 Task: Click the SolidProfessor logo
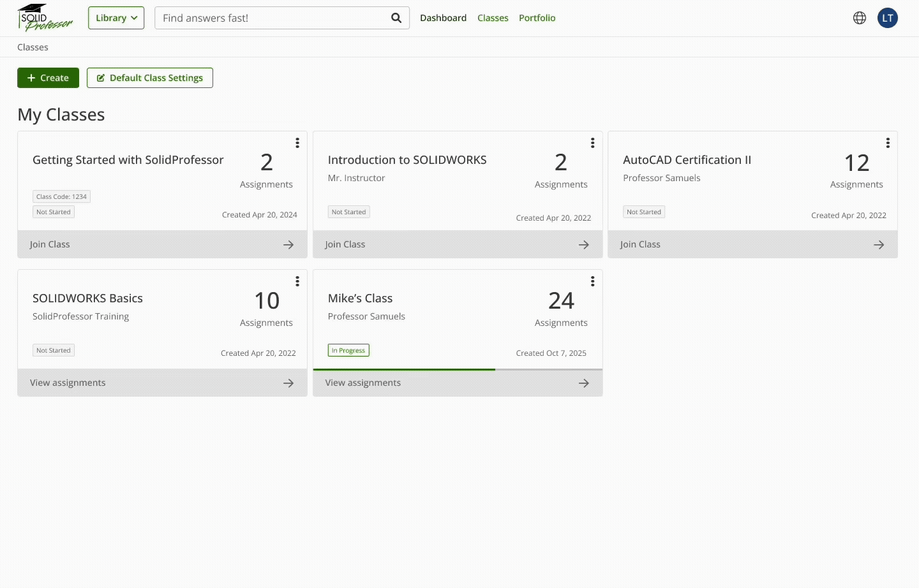[x=45, y=18]
